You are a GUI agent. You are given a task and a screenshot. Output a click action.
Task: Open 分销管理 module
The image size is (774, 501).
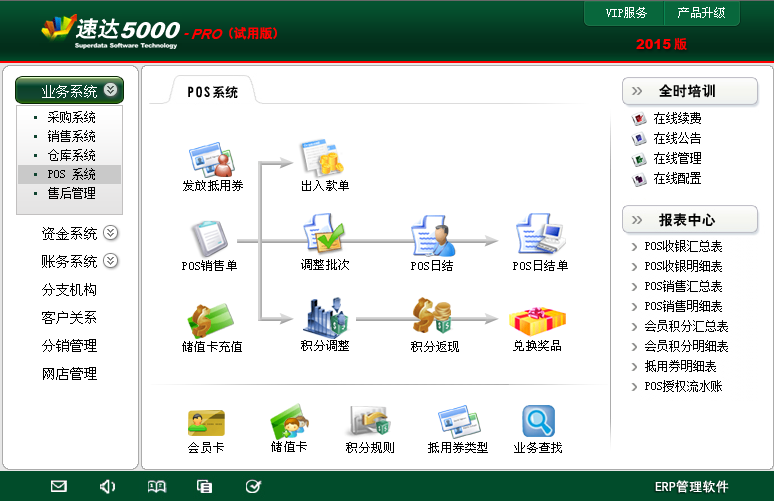click(x=69, y=346)
